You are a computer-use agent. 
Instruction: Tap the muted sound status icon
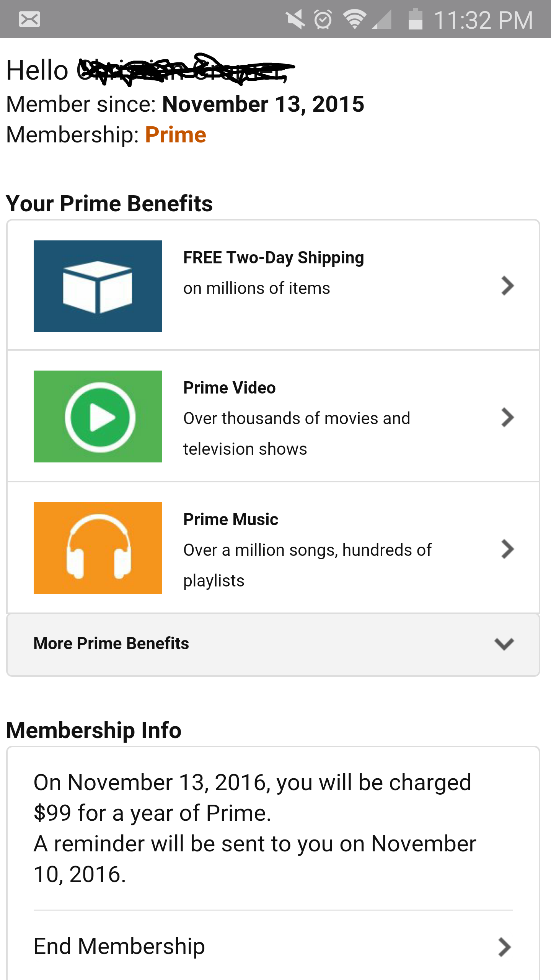[x=295, y=20]
